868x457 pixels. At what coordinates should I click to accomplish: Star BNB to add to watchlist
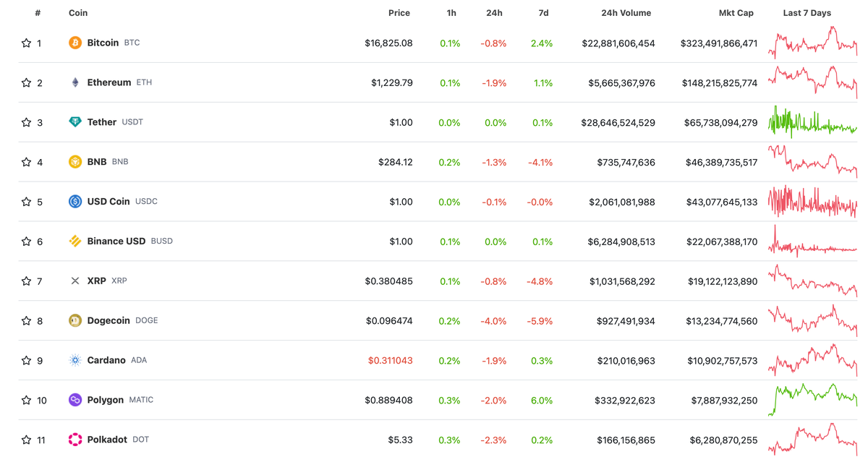click(26, 162)
